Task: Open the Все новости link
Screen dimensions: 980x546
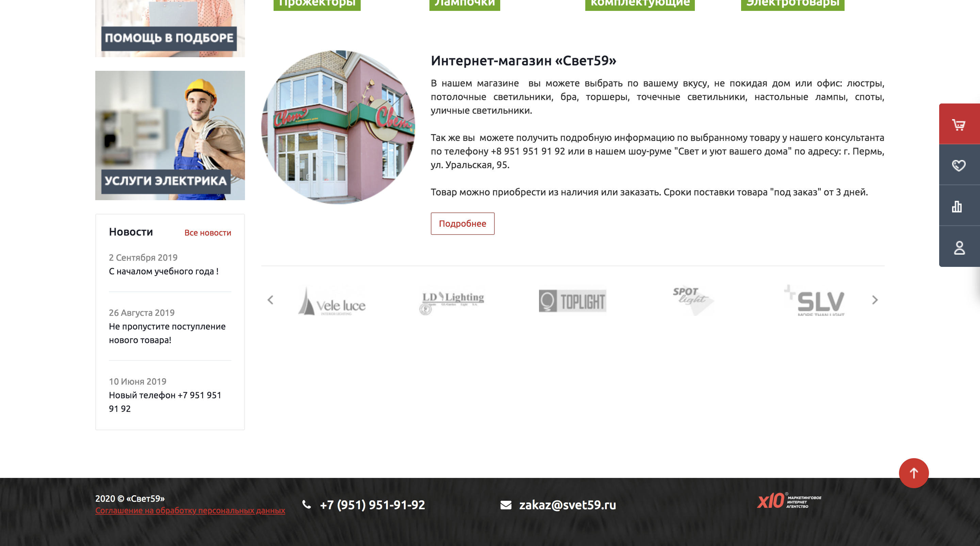Action: 208,232
